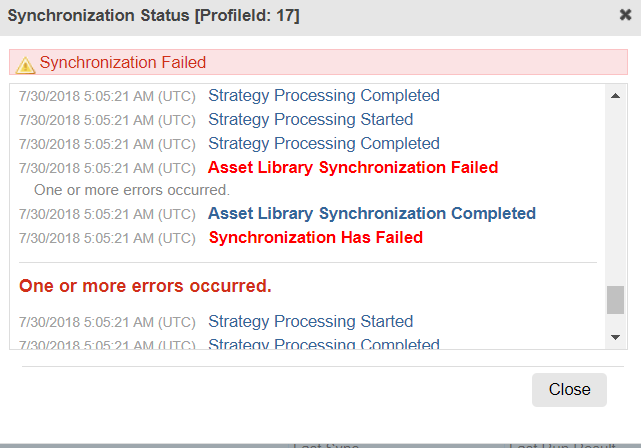Click the scrollbar up arrow
641x448 pixels.
[x=615, y=96]
